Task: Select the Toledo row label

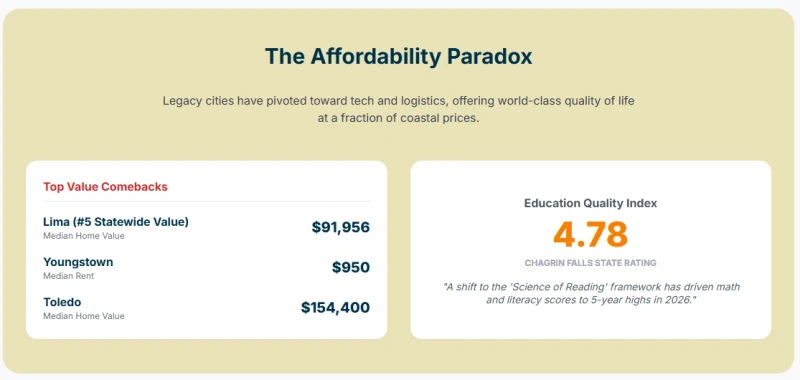Action: (62, 302)
